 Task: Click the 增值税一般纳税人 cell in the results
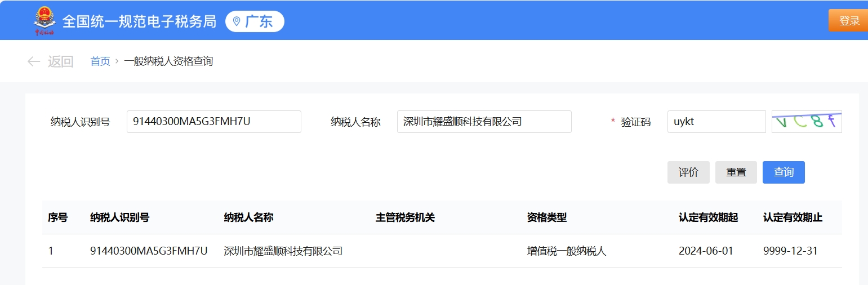point(566,251)
